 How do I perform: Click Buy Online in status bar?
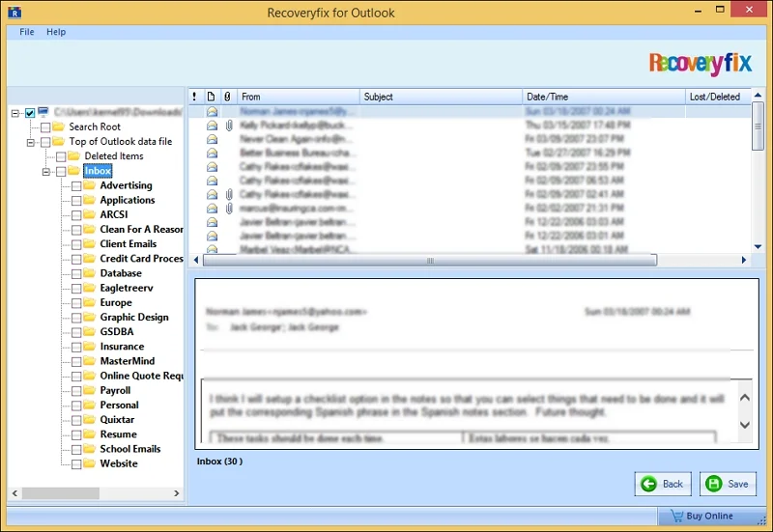coord(709,516)
